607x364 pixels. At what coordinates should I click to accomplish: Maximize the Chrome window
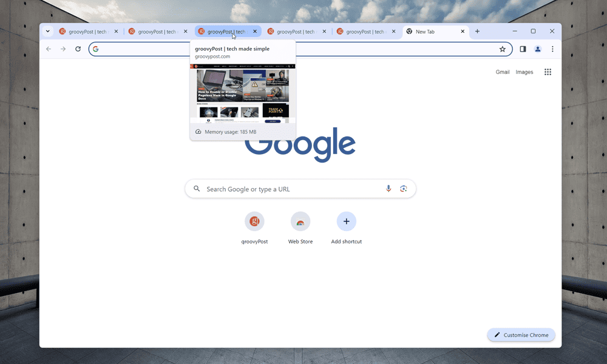(533, 32)
